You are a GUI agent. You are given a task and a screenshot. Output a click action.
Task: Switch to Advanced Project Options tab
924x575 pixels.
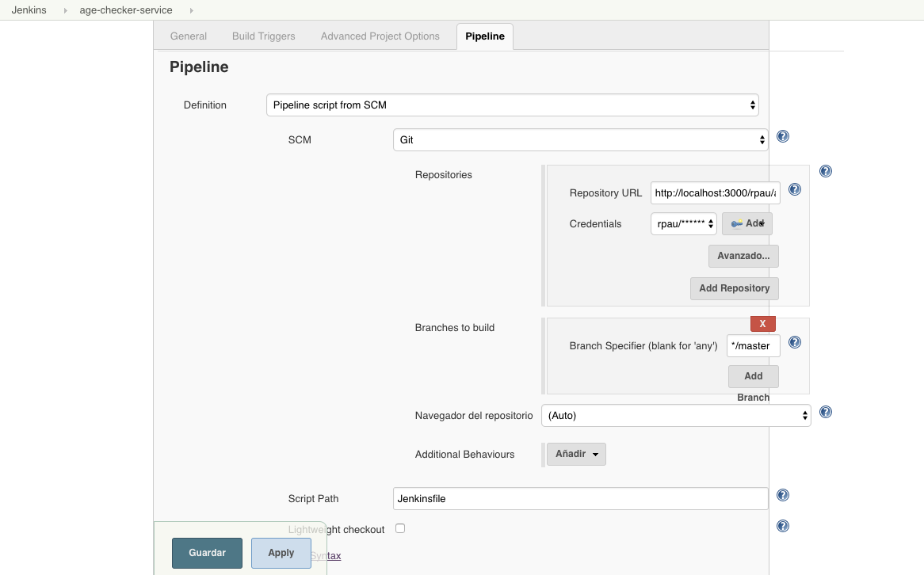pyautogui.click(x=380, y=36)
